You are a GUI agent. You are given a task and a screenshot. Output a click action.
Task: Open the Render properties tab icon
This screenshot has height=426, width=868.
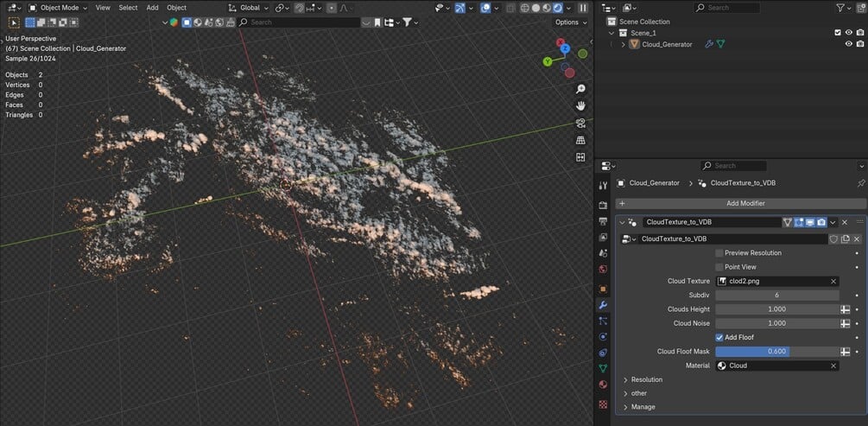click(604, 205)
